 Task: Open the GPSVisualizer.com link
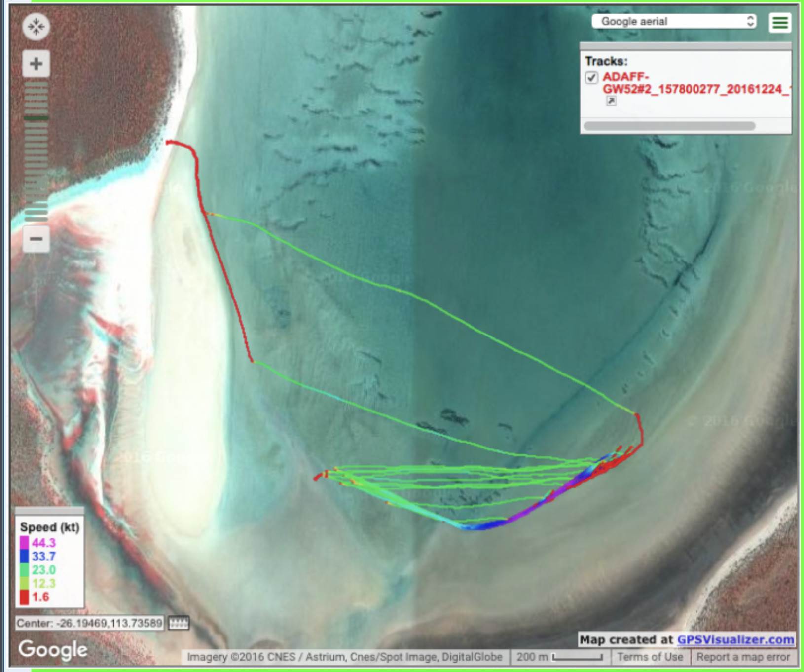(x=735, y=640)
